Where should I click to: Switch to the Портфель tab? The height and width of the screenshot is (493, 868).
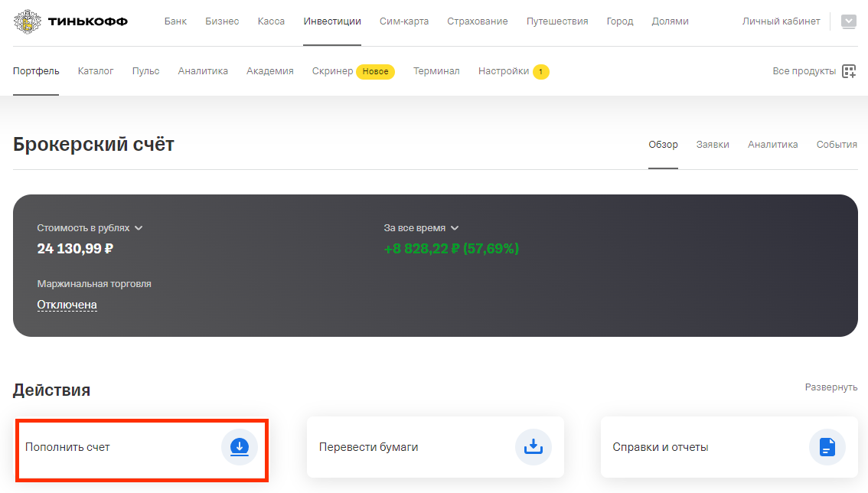point(36,71)
